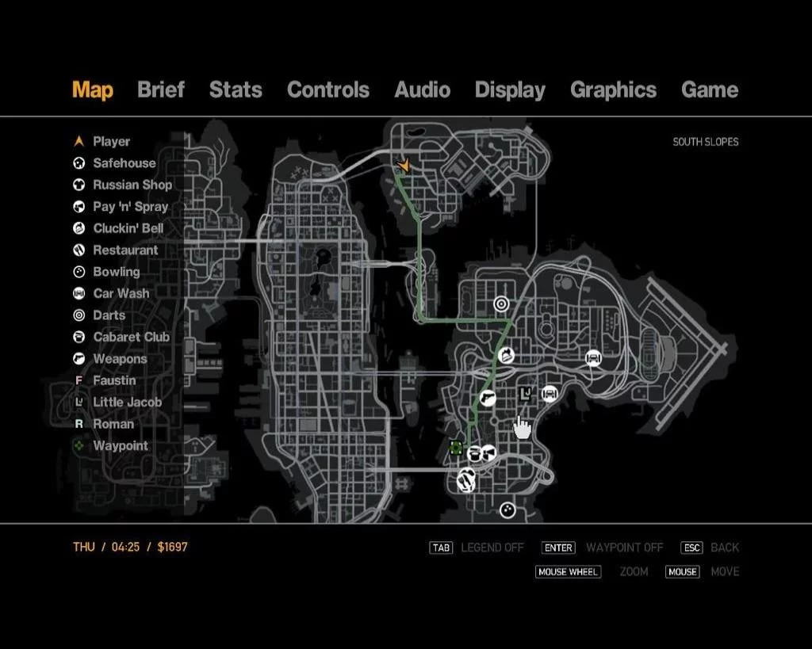Select Safehouse in the legend
Screen dimensions: 812x649
114,163
